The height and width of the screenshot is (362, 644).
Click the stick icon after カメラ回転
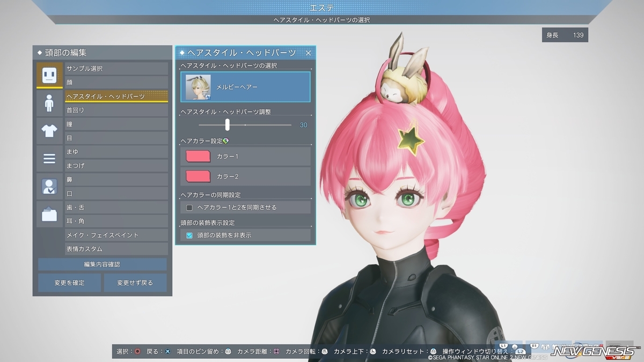click(x=325, y=351)
